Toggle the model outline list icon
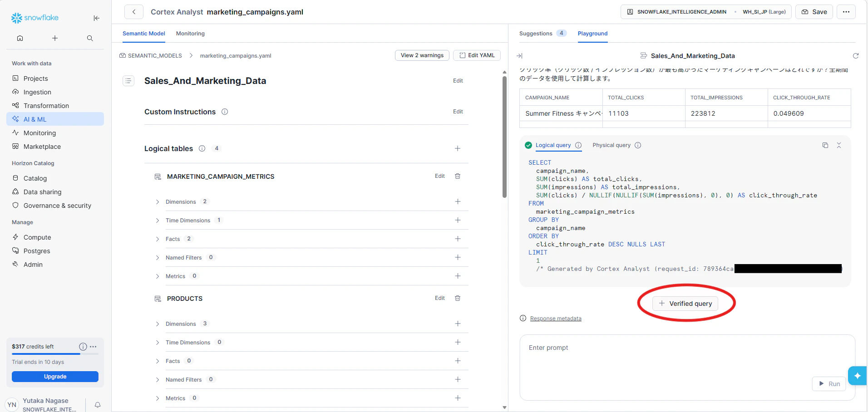Screen dimensions: 868x412 tap(128, 81)
